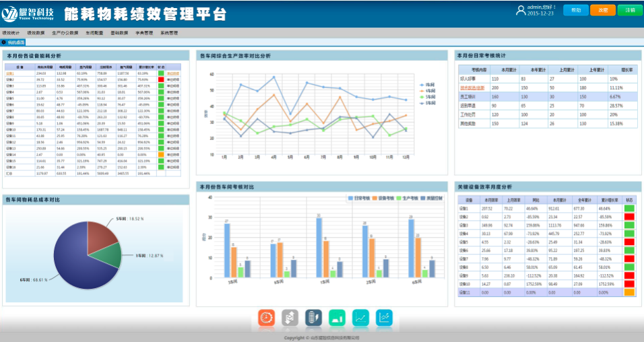Viewport: 644px width, 342px height.
Task: Click the blue 帮助 button
Action: coord(575,10)
